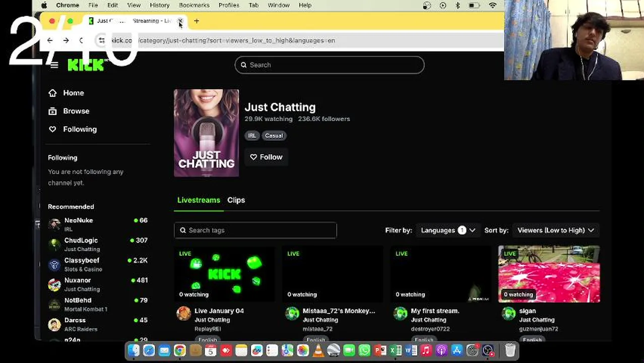Focus the top Search input box
The height and width of the screenshot is (363, 644).
tap(330, 65)
